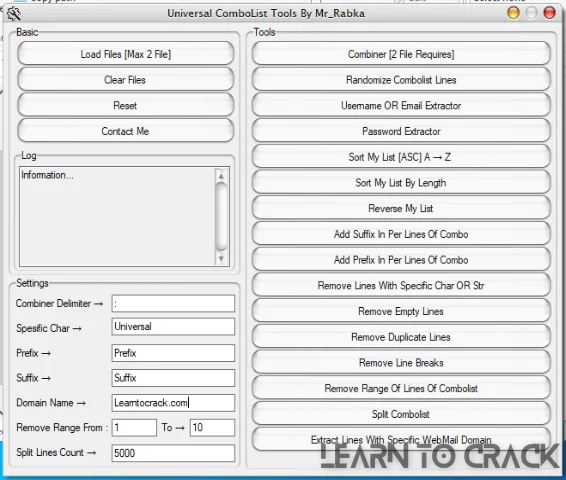
Task: Click the Combiner Delimiter label
Action: pyautogui.click(x=59, y=304)
